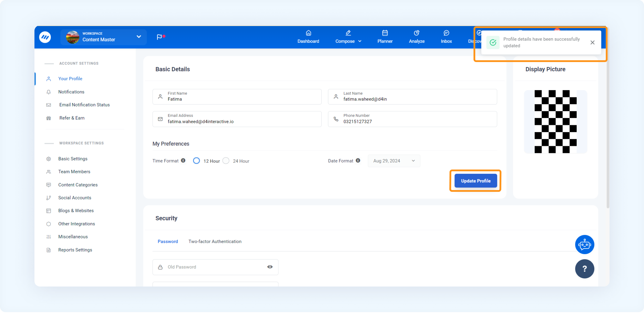Click the Social Accounts branch icon
The width and height of the screenshot is (644, 313).
click(49, 198)
